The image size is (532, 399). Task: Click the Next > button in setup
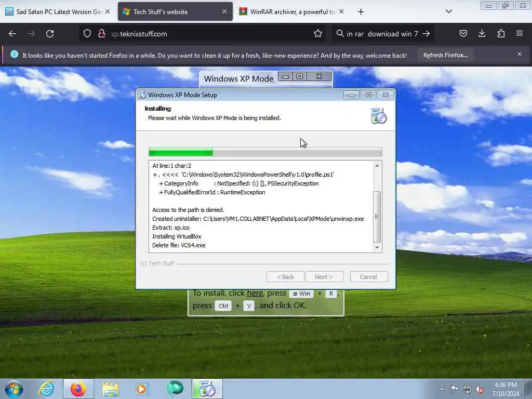coord(324,277)
